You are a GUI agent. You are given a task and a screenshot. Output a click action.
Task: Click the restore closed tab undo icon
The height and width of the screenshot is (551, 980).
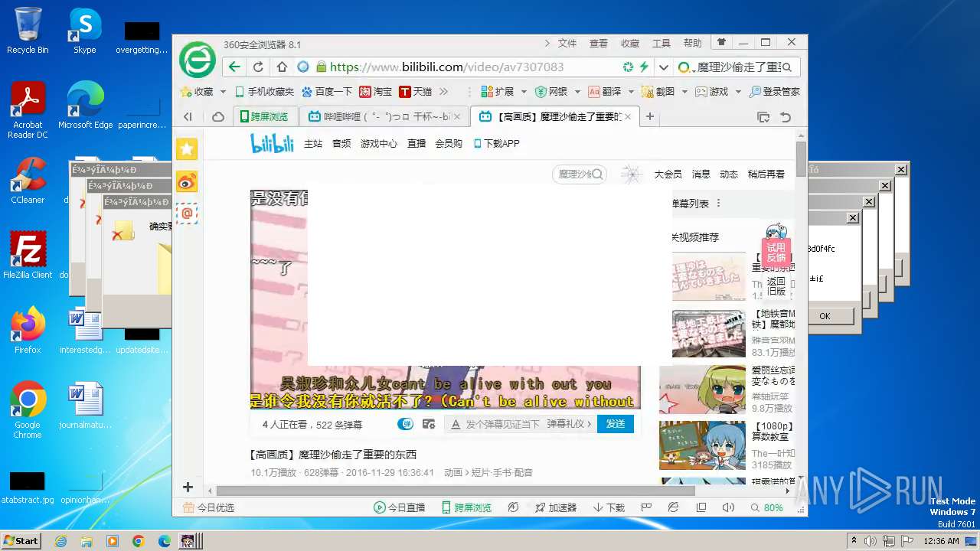click(x=786, y=116)
